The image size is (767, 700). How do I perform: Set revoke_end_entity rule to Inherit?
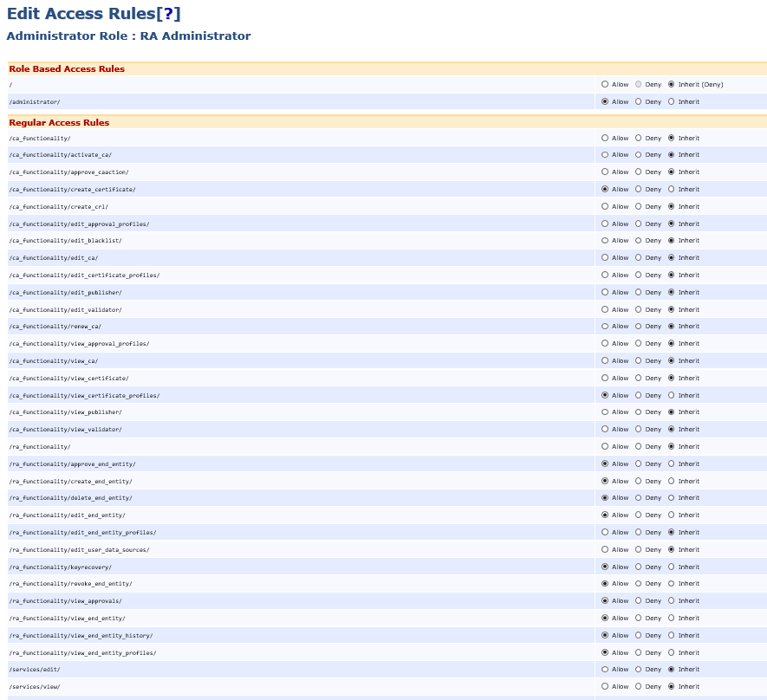(x=671, y=584)
